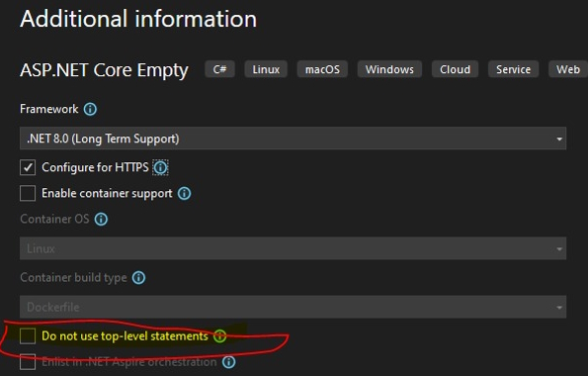
Task: Show the Configure for HTTPS info tooltip
Action: click(x=160, y=167)
